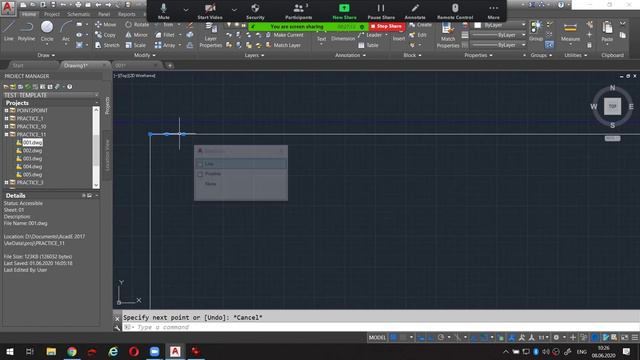This screenshot has height=360, width=640.
Task: Open the AutoCAD application menu button
Action: click(x=7, y=8)
